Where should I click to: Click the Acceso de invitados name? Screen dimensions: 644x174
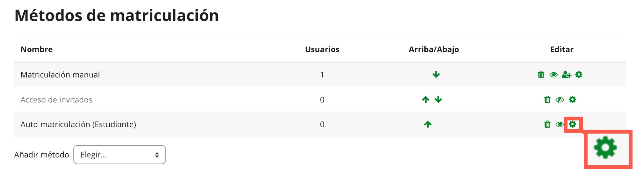[x=56, y=100]
